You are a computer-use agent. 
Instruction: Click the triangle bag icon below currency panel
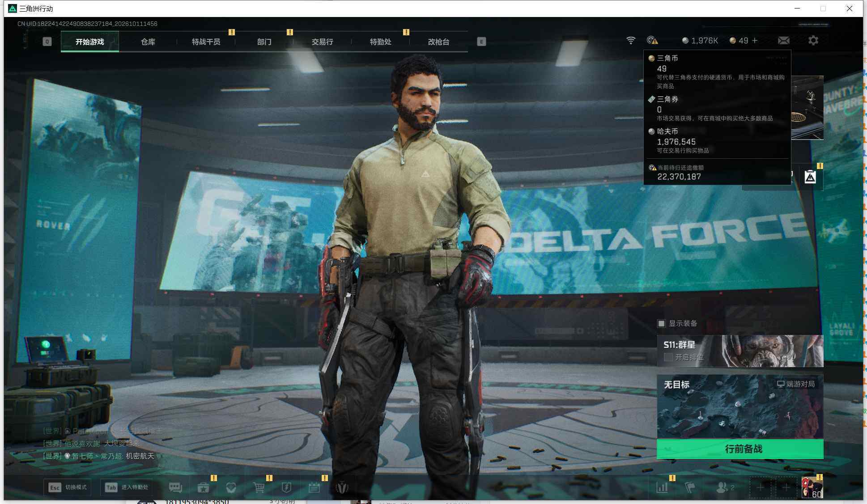click(x=810, y=177)
